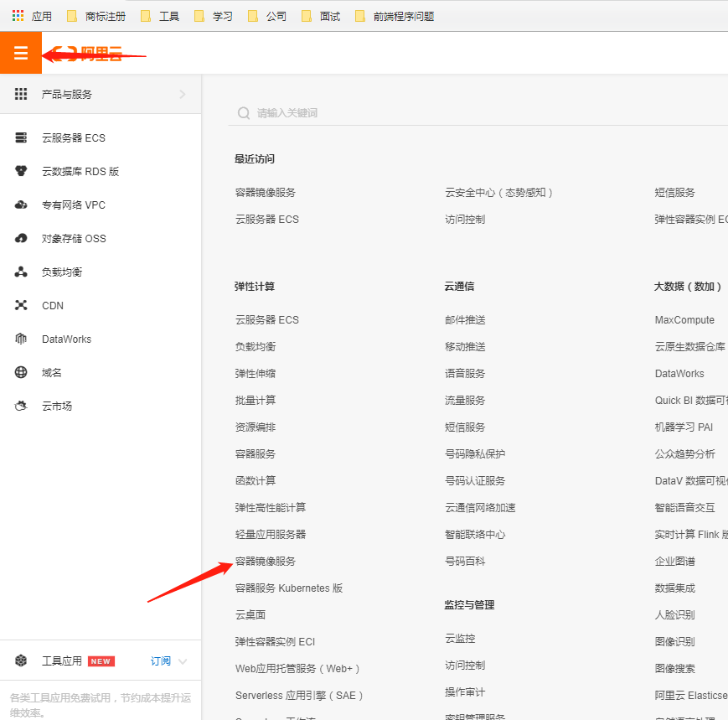Click the 域名 globe icon
This screenshot has height=720, width=728.
tap(21, 372)
